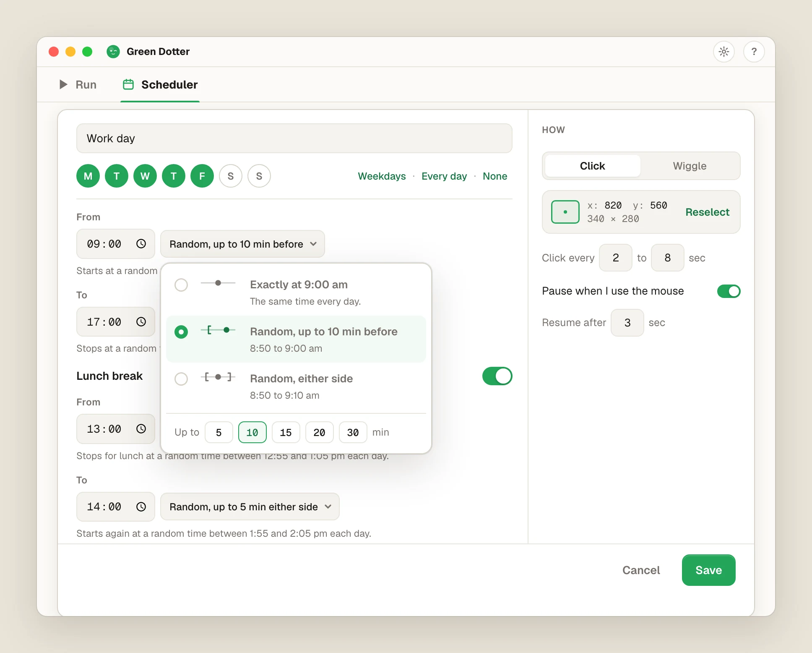Open time picker clock icon for 14:00
812x653 pixels.
coord(141,507)
